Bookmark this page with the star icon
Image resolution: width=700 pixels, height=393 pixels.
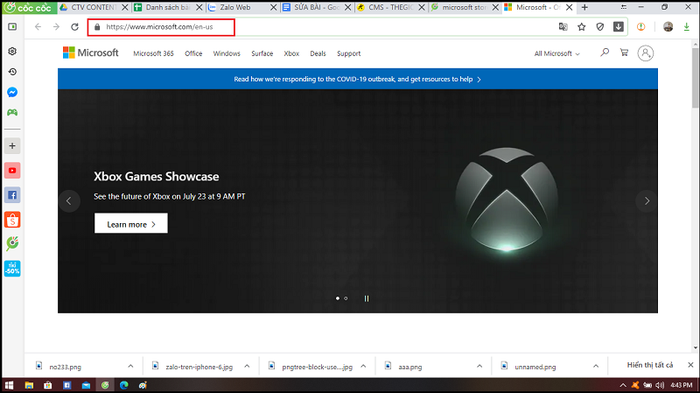[x=581, y=27]
